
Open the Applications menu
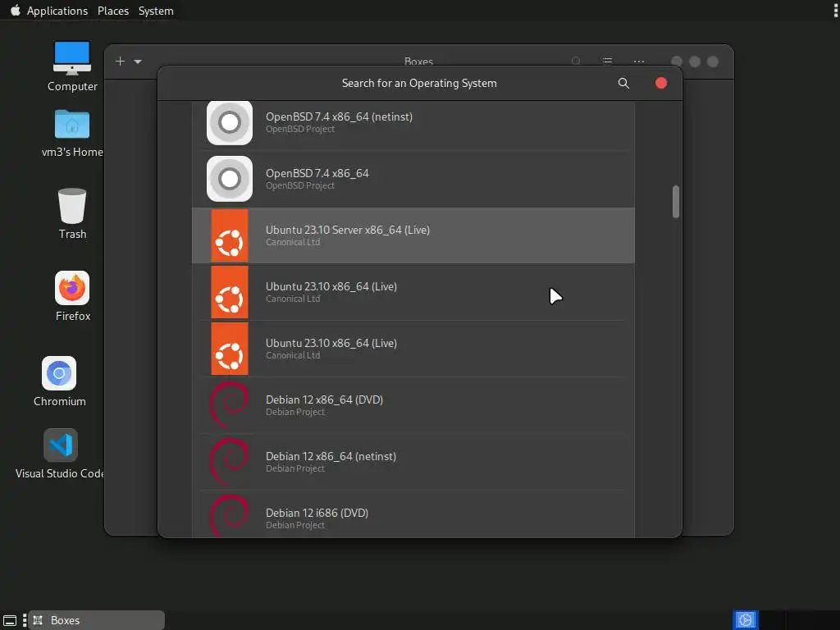coord(57,11)
